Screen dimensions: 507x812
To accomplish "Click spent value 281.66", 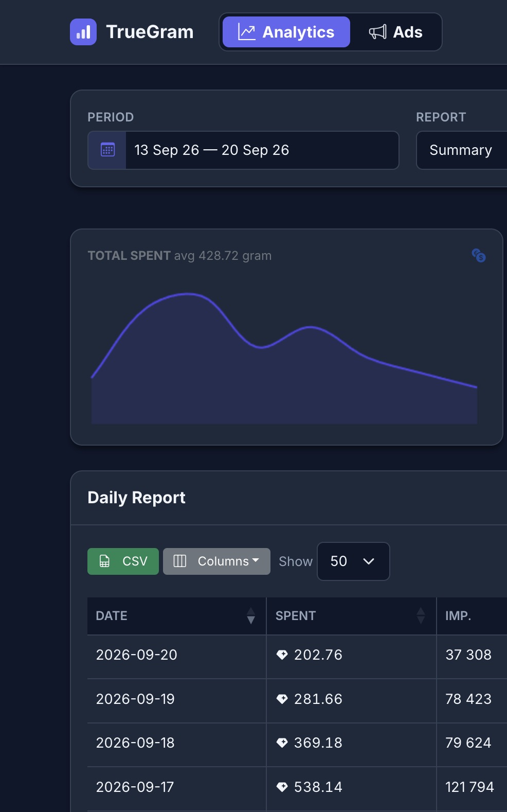I will (x=318, y=699).
